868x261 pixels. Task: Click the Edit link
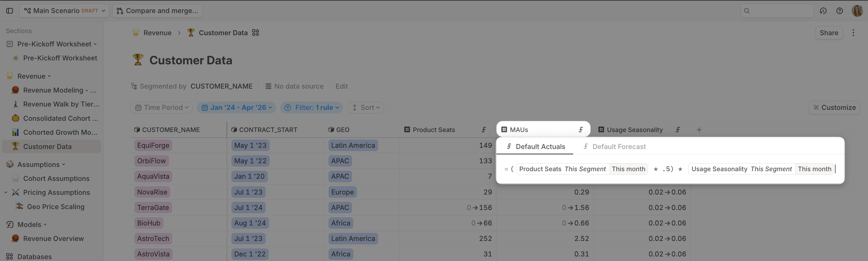point(341,86)
